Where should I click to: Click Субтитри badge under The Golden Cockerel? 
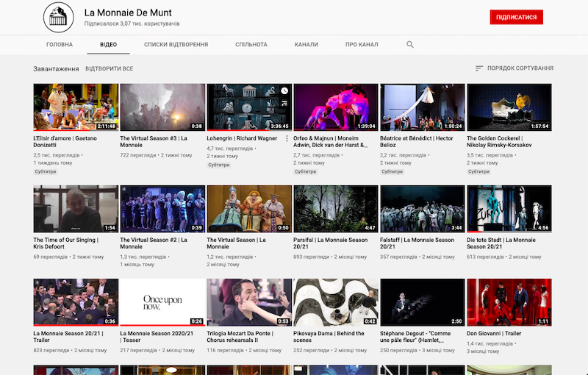click(479, 172)
